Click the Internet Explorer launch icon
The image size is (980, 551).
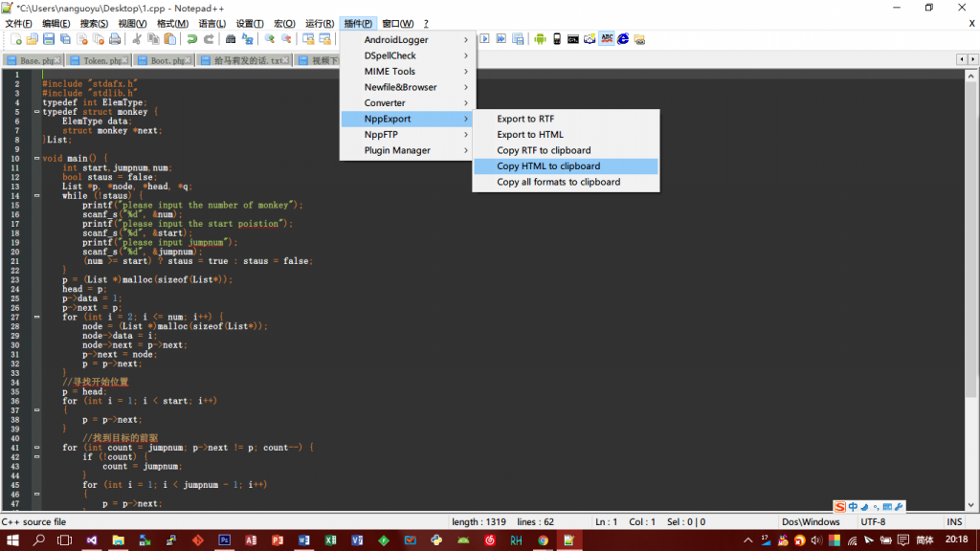pyautogui.click(x=623, y=39)
